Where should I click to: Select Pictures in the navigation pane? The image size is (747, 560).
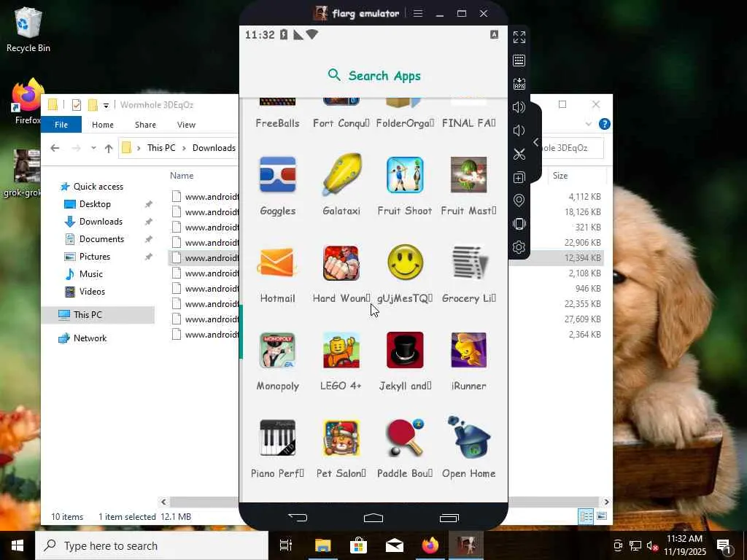click(x=94, y=257)
